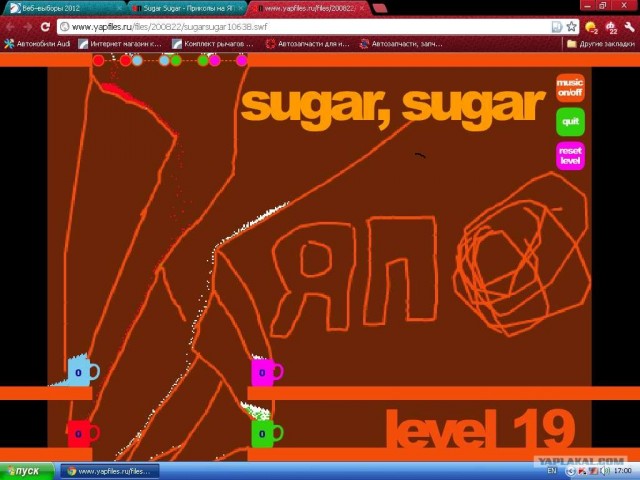This screenshot has height=480, width=640.
Task: Click the translate page icon in the address bar
Action: pyautogui.click(x=557, y=27)
